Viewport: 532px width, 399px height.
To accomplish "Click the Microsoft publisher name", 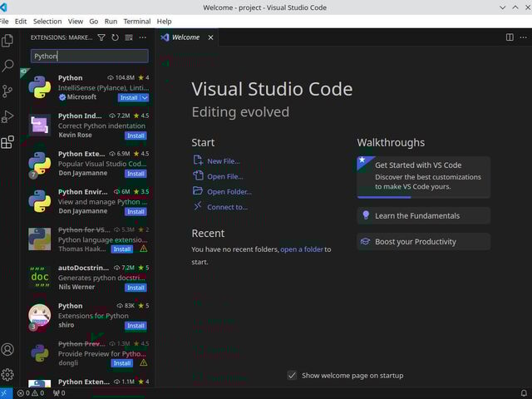I will tap(81, 97).
